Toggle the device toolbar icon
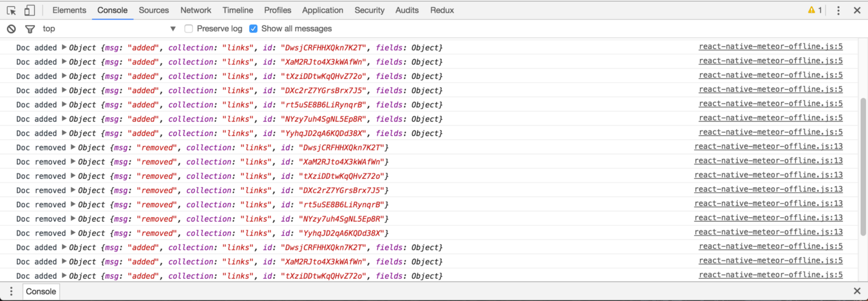Image resolution: width=868 pixels, height=301 pixels. [29, 10]
